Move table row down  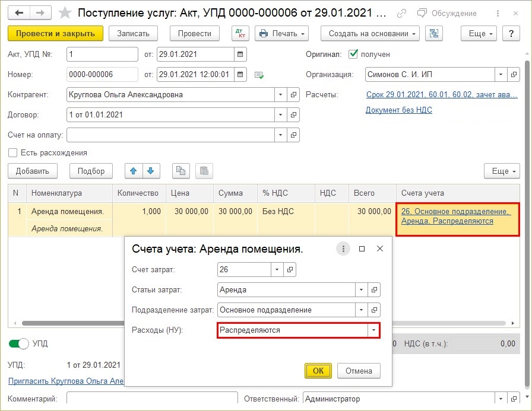(x=151, y=171)
